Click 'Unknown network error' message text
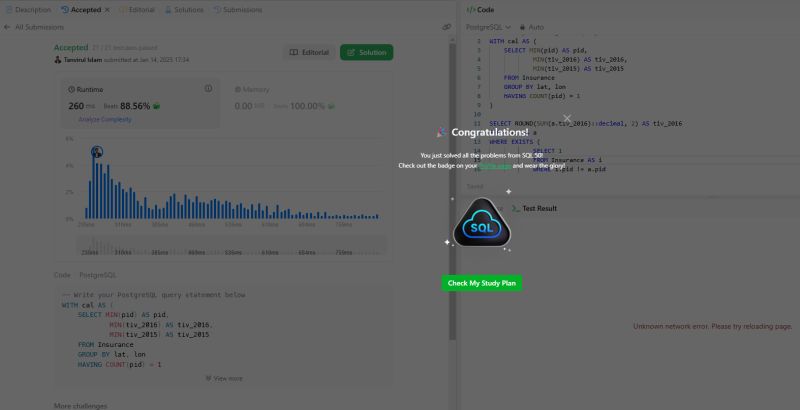The image size is (800, 410). coord(713,326)
